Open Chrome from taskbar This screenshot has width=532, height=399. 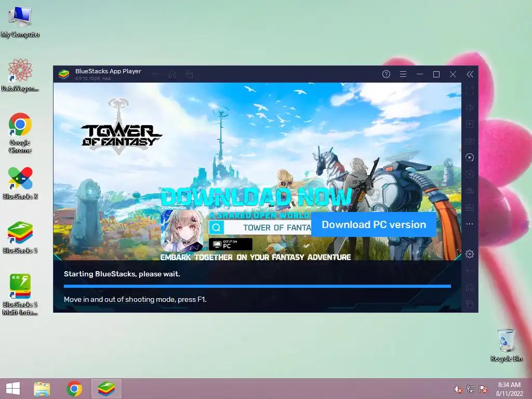tap(74, 389)
